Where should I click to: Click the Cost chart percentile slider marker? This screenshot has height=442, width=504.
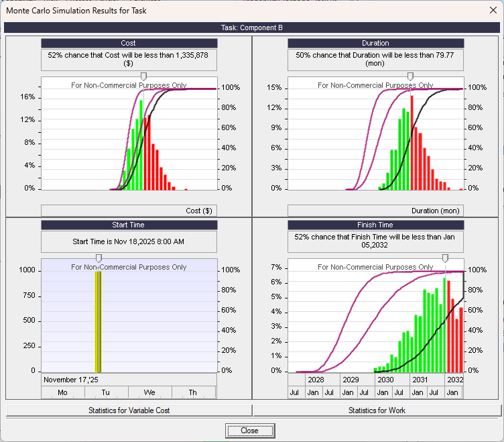(x=143, y=77)
